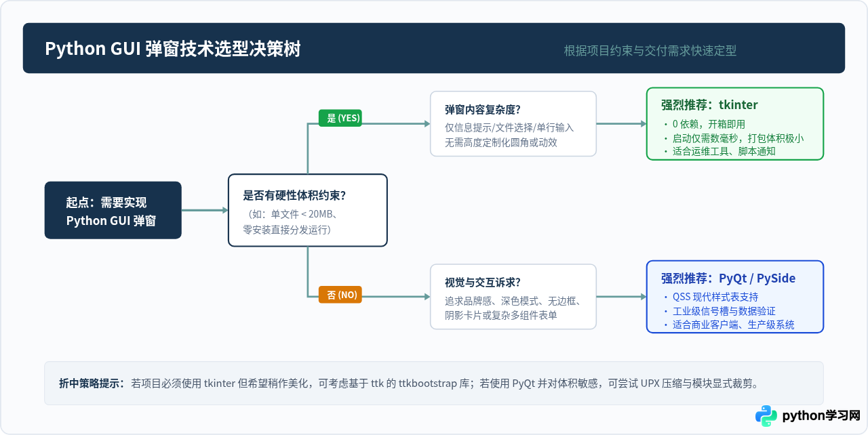Viewport: 868px width, 435px height.
Task: Click the text "阴影卡片或复杂多组件表单"
Action: (501, 315)
